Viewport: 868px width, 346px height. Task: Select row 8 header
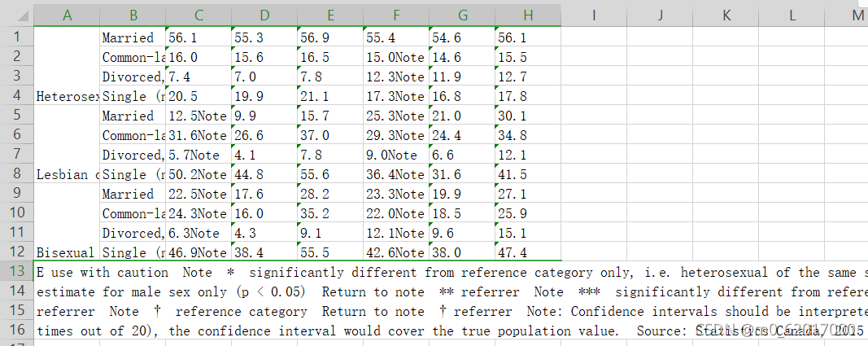coord(16,174)
